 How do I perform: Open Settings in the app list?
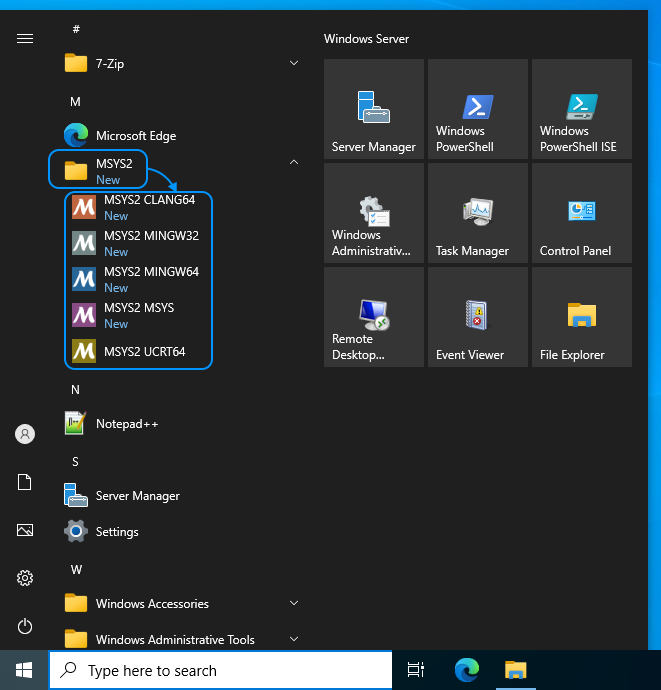click(x=181, y=532)
